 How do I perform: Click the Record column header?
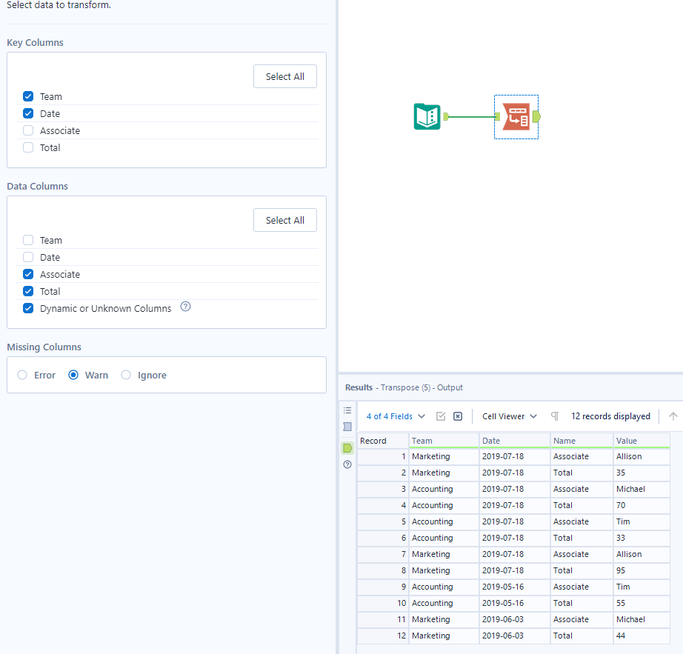coord(383,441)
